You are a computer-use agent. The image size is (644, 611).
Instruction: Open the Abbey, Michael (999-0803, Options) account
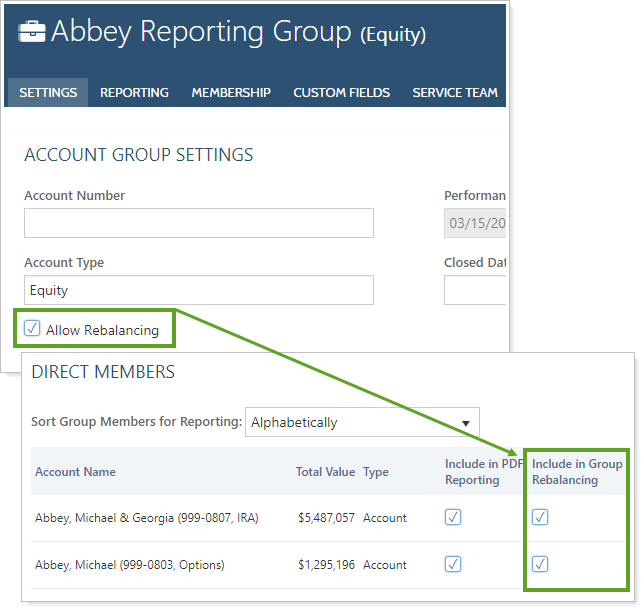coord(130,565)
